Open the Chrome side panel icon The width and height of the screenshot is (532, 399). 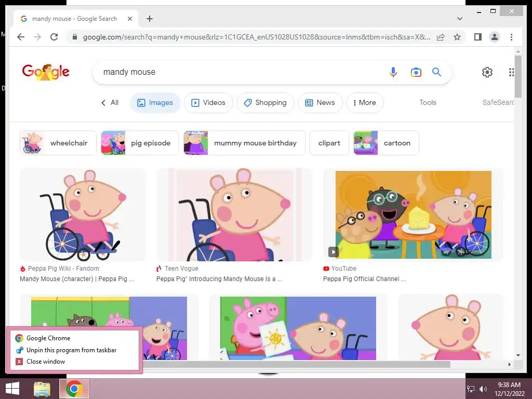coord(478,37)
